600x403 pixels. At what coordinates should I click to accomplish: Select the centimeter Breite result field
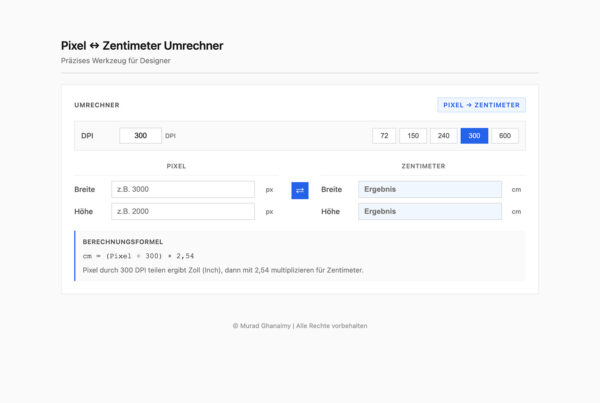pyautogui.click(x=430, y=189)
